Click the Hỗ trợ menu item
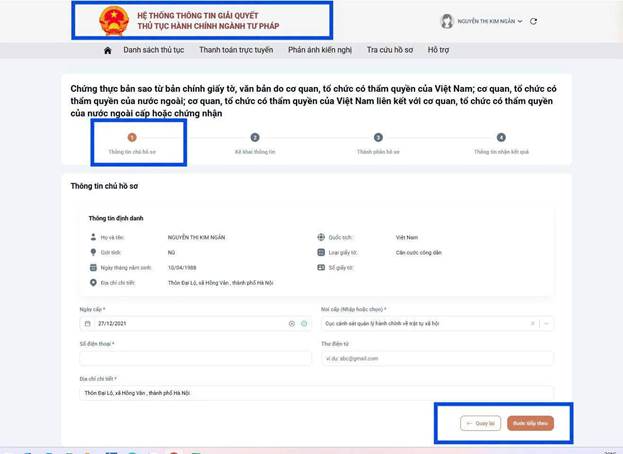Viewport: 623px width, 454px height. click(438, 50)
